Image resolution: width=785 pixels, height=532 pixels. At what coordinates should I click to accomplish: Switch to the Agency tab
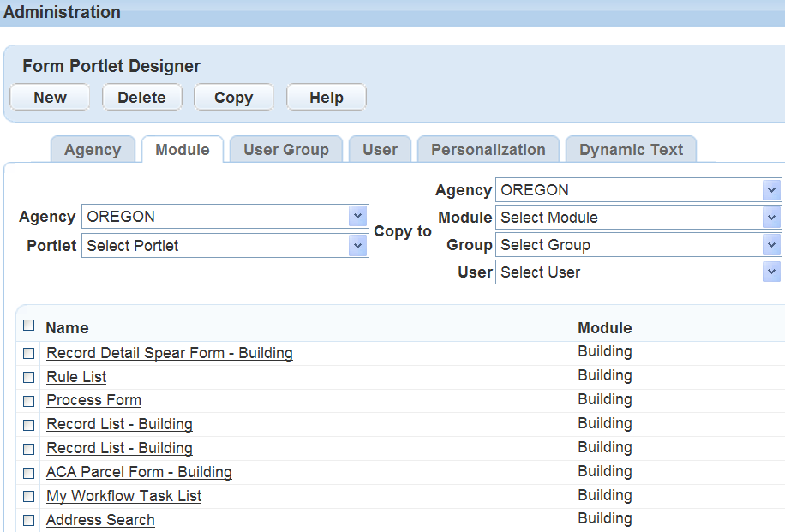[93, 150]
